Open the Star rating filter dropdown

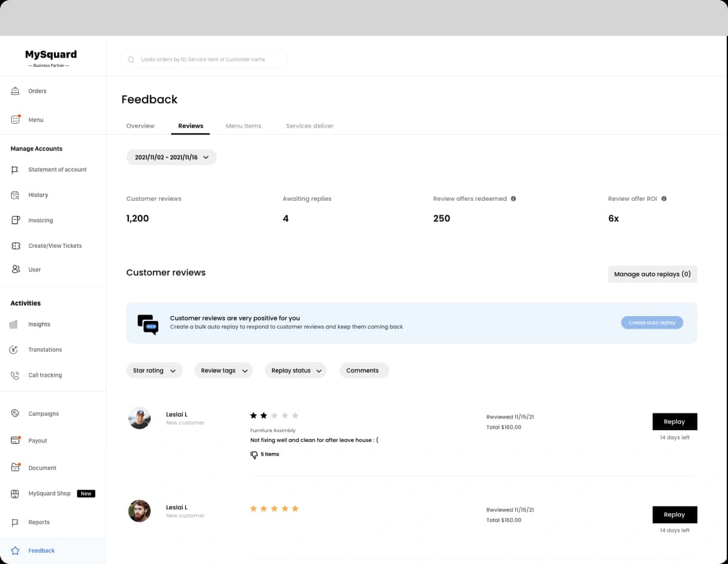154,370
